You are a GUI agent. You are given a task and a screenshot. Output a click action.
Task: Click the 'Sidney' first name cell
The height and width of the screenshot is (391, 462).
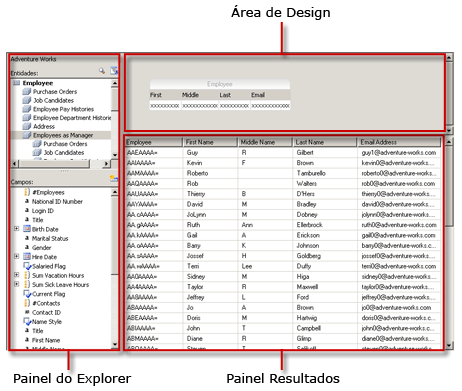210,277
